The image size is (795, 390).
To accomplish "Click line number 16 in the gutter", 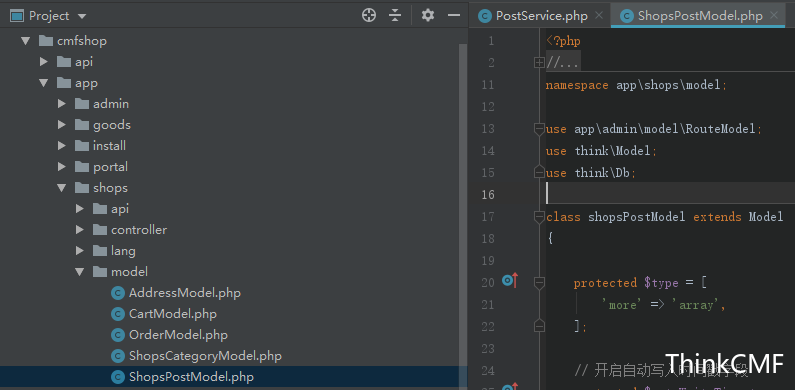I will pyautogui.click(x=488, y=195).
